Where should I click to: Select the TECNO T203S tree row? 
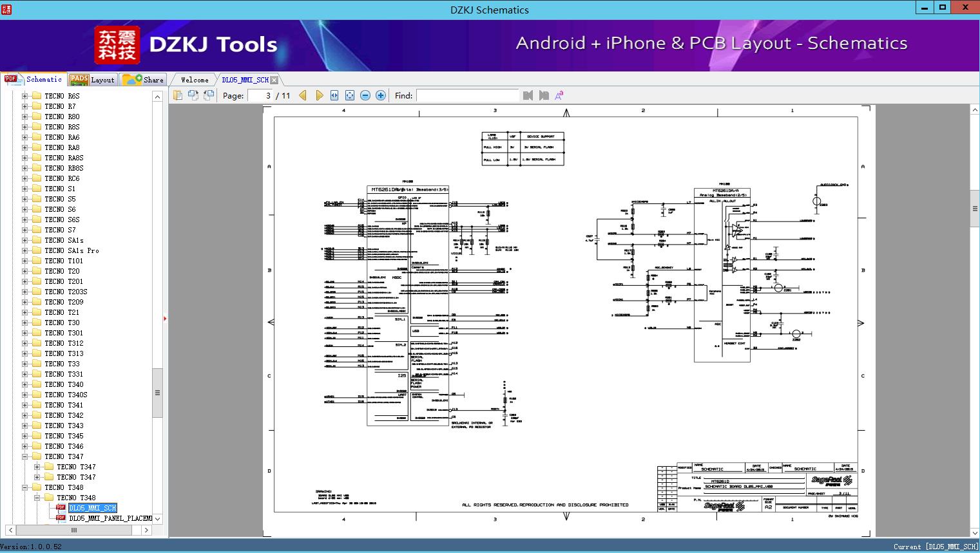66,292
